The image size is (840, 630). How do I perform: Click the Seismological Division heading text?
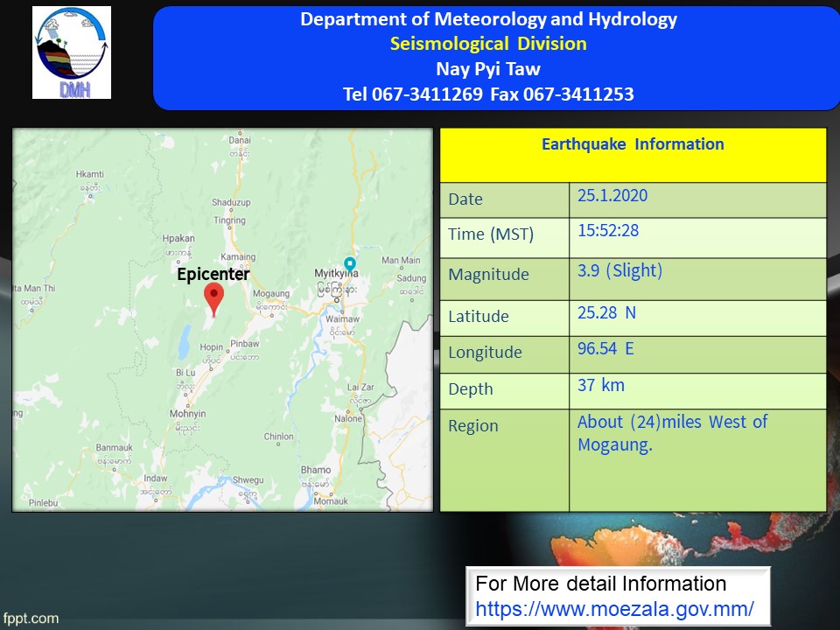[488, 44]
